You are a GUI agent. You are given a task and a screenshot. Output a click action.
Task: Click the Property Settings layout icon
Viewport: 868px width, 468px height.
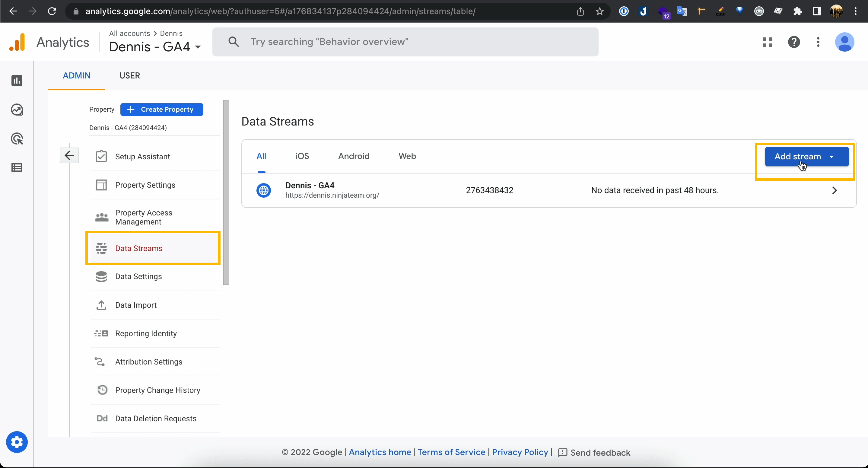[101, 185]
